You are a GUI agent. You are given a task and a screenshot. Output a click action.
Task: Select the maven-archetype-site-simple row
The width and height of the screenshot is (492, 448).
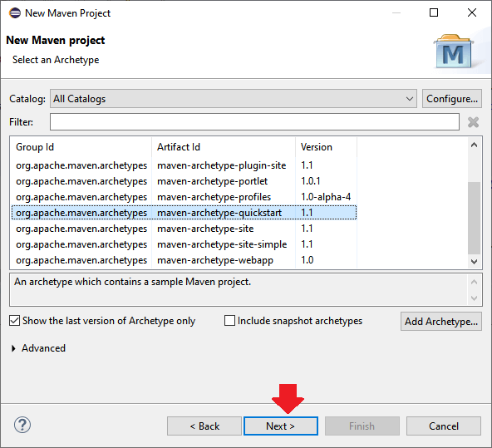pos(184,244)
